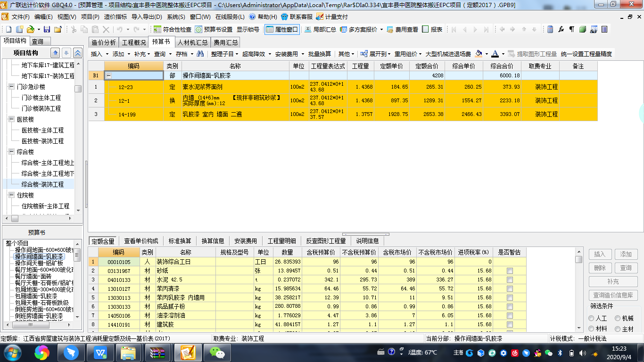This screenshot has width=644, height=362.
Task: Switch to the 费用汇总 tab
Action: point(226,42)
